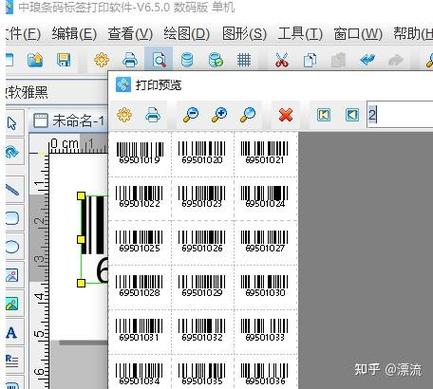The image size is (433, 389).
Task: Click the plain magnifier zoom reset icon
Action: (x=247, y=115)
